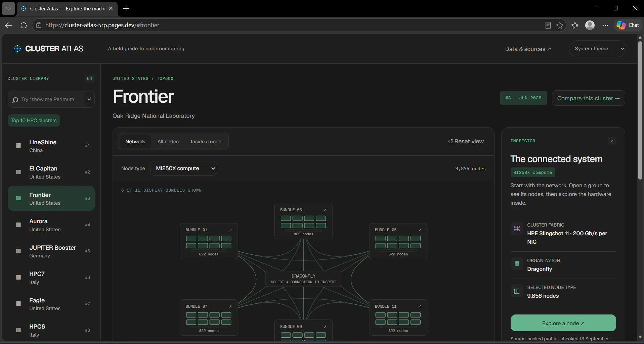Add page to favorites star icon
The image size is (644, 344).
[560, 25]
